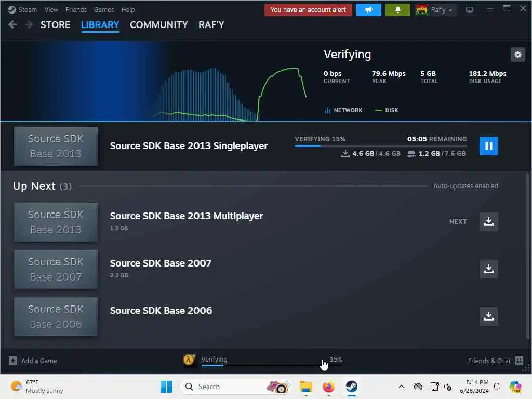Click the Rafy avatar image

(421, 10)
